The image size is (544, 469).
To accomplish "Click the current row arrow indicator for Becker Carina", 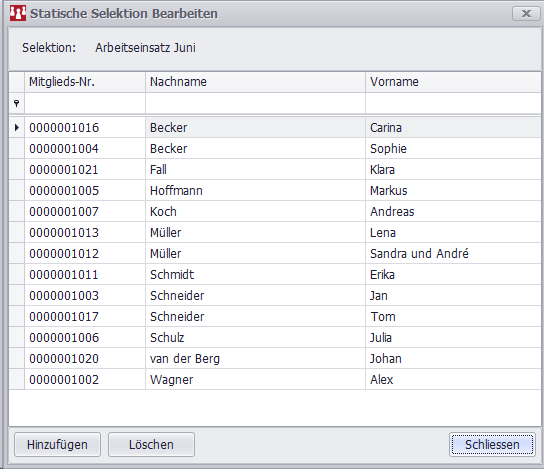I will pyautogui.click(x=16, y=128).
